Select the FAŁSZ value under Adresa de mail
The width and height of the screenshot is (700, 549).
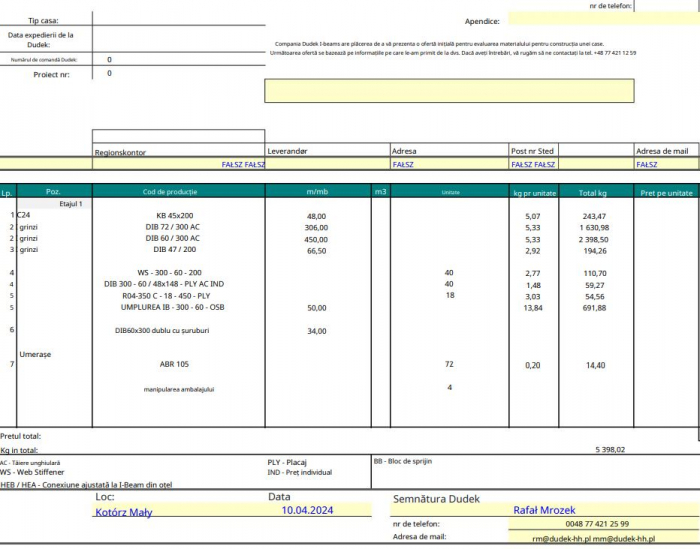point(647,164)
